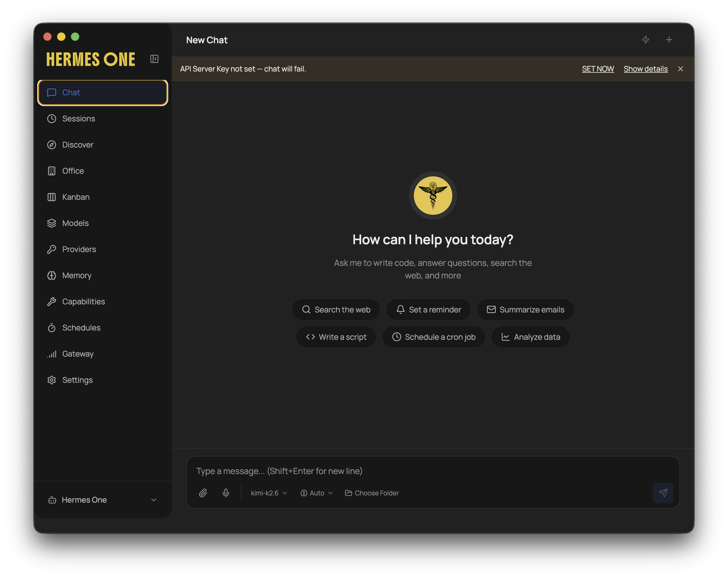Image resolution: width=728 pixels, height=578 pixels.
Task: Click Choose Folder in the composer
Action: [372, 493]
